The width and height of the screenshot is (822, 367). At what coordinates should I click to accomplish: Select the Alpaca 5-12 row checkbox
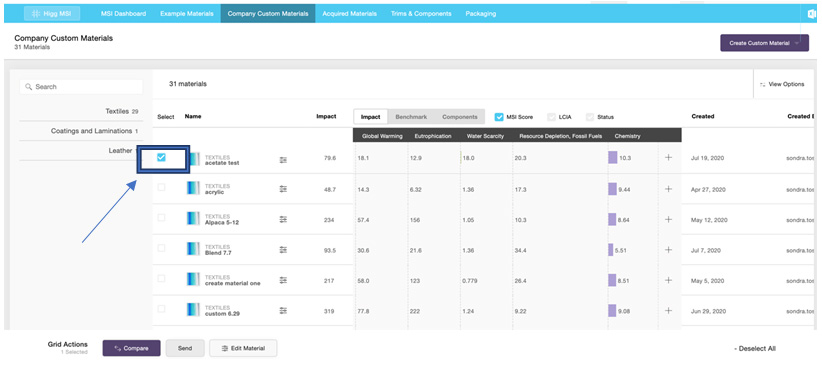point(161,218)
